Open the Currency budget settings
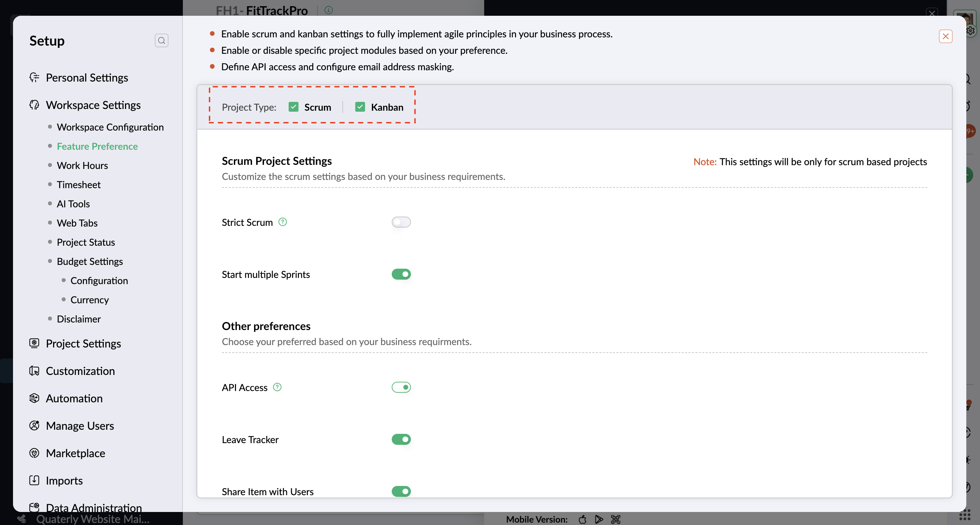 [89, 300]
